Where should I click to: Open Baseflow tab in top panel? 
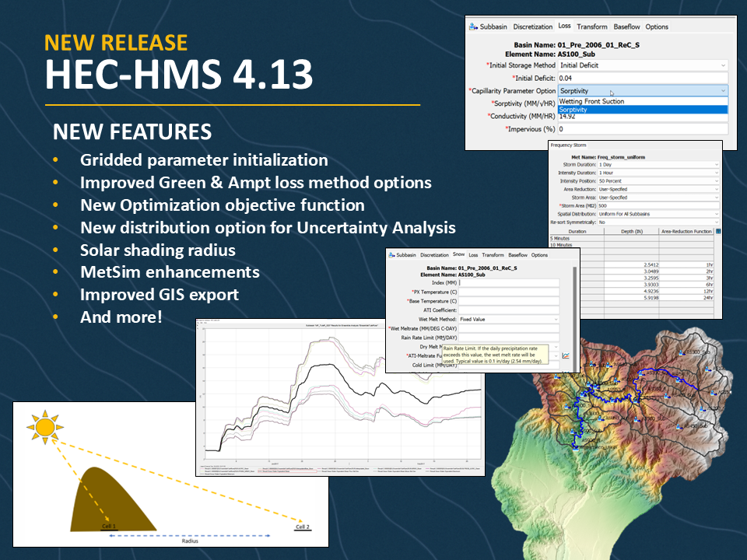click(x=626, y=26)
